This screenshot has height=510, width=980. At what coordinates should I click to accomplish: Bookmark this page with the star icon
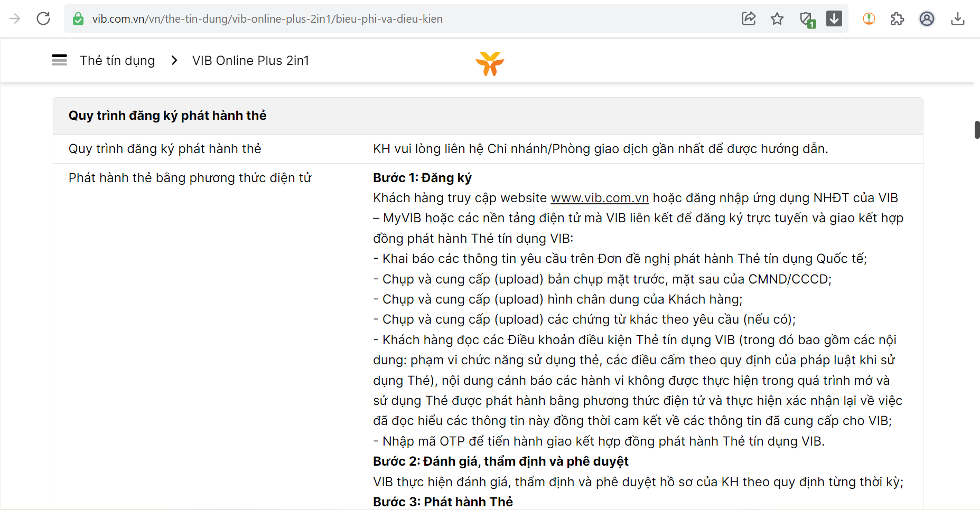pyautogui.click(x=777, y=19)
